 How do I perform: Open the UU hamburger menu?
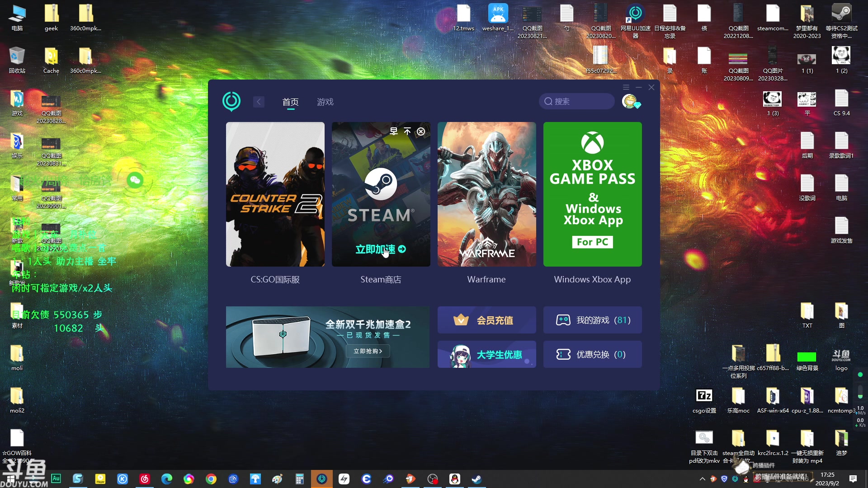pos(626,87)
